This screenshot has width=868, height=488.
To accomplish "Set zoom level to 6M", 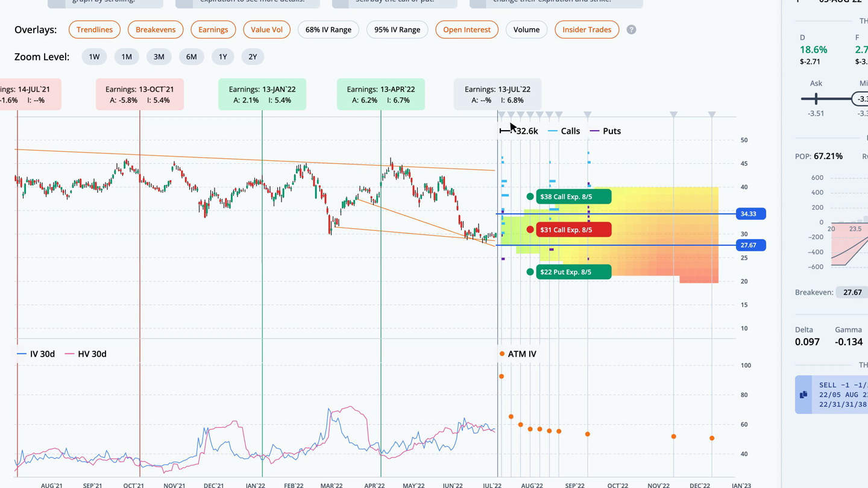I will pos(191,57).
